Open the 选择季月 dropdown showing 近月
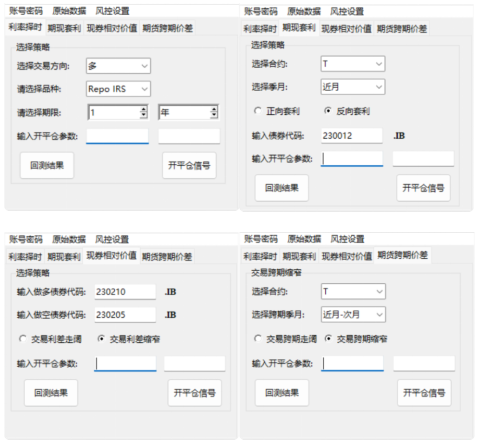 pyautogui.click(x=353, y=87)
